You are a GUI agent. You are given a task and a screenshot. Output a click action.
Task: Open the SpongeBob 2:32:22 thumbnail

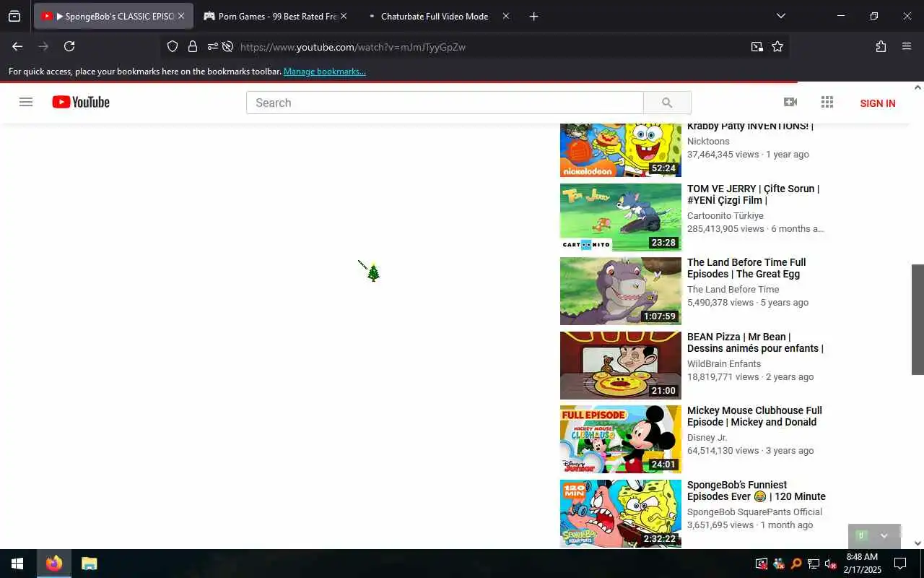coord(621,514)
